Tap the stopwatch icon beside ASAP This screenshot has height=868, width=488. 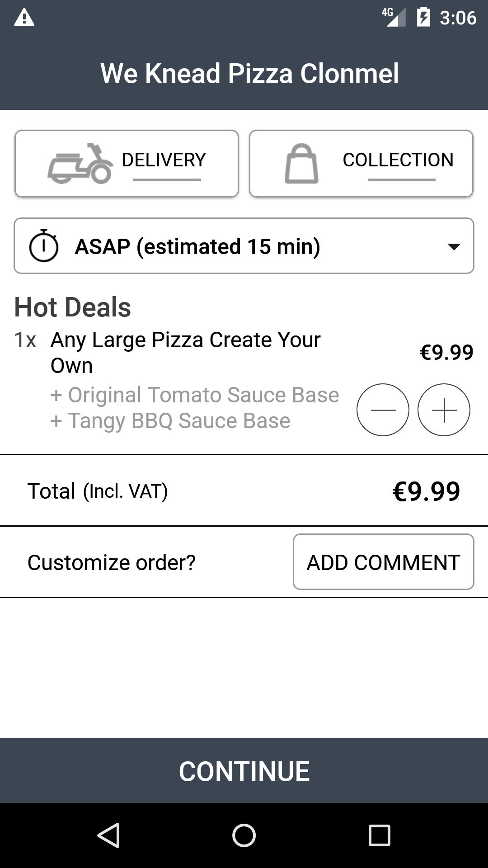44,246
